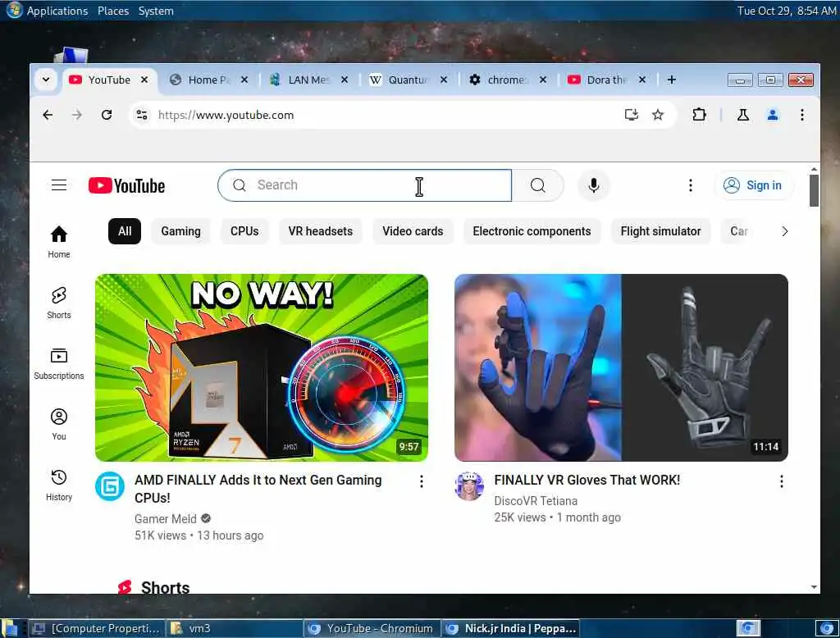Open Gamer Meld channel avatar
This screenshot has height=638, width=840.
coord(110,486)
